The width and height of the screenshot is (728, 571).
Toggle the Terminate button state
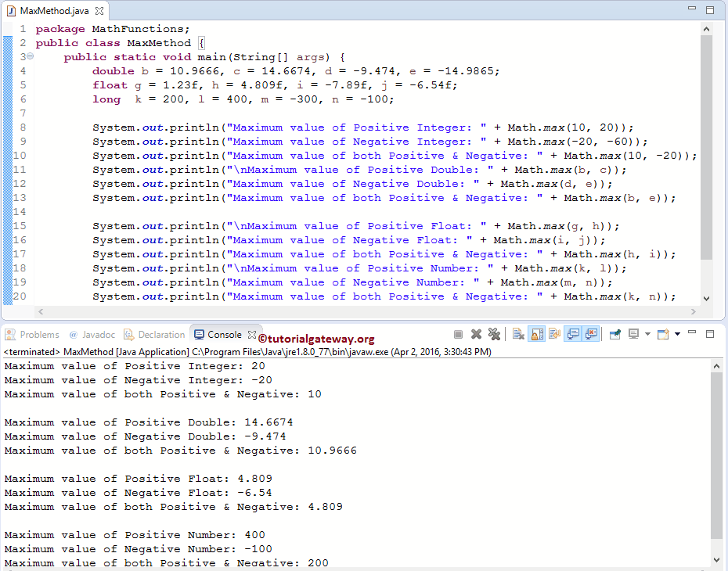pos(459,334)
